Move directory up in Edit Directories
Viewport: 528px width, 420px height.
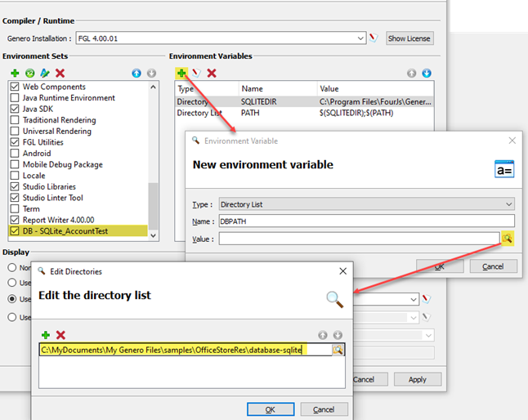point(323,335)
